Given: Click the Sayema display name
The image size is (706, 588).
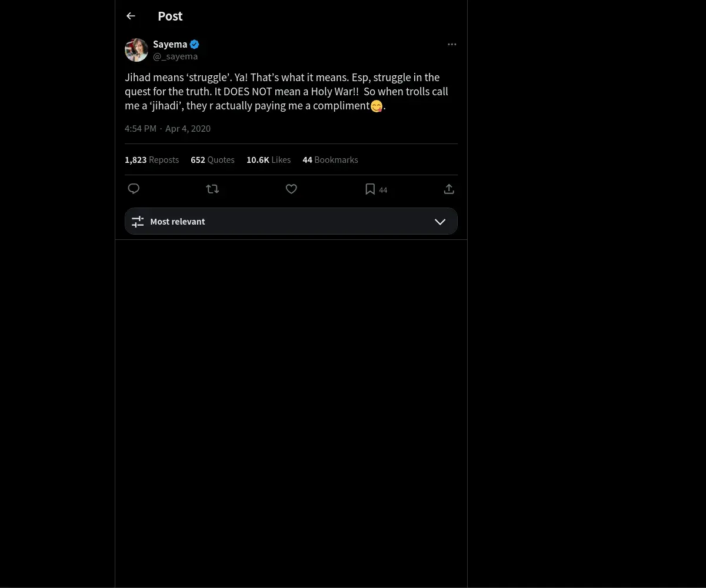Looking at the screenshot, I should (x=170, y=44).
